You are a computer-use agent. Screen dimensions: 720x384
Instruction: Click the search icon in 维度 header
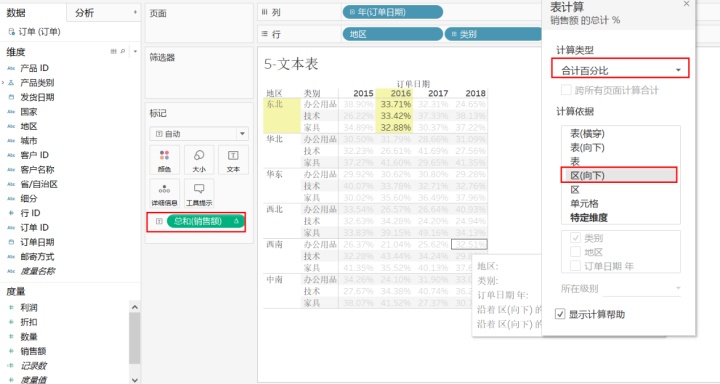coord(123,51)
